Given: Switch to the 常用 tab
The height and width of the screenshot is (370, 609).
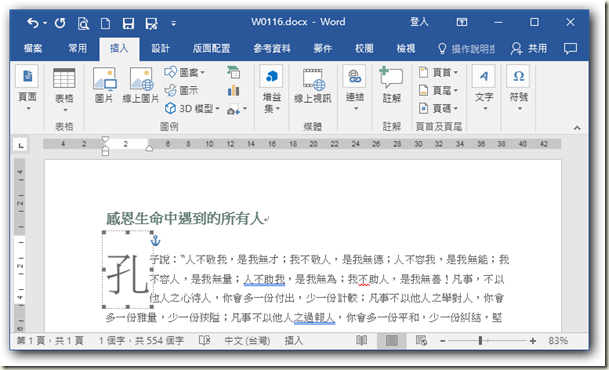Looking at the screenshot, I should pyautogui.click(x=78, y=49).
